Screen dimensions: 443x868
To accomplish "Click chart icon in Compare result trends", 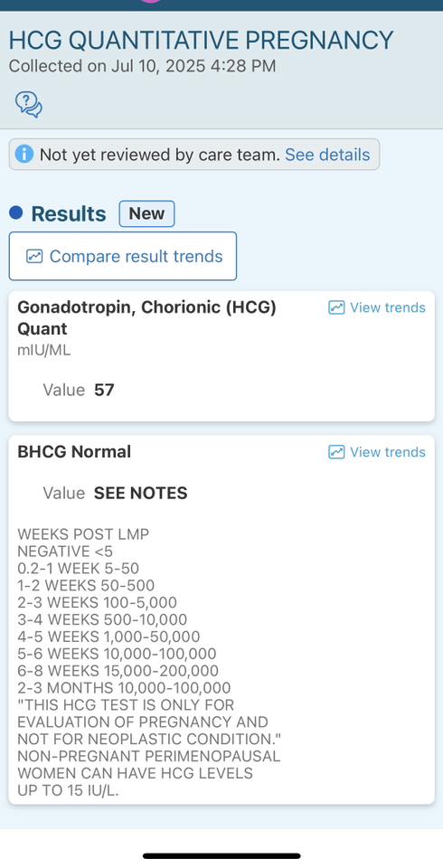I will [35, 256].
